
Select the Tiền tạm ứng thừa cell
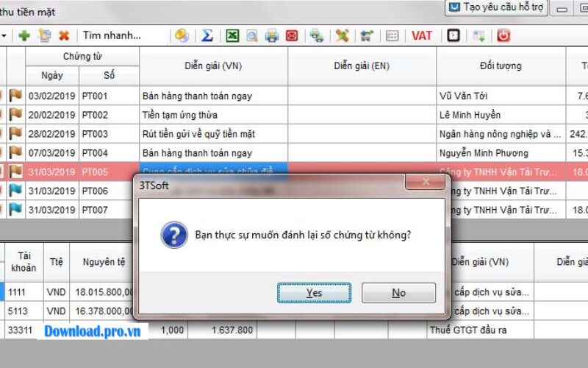point(213,115)
